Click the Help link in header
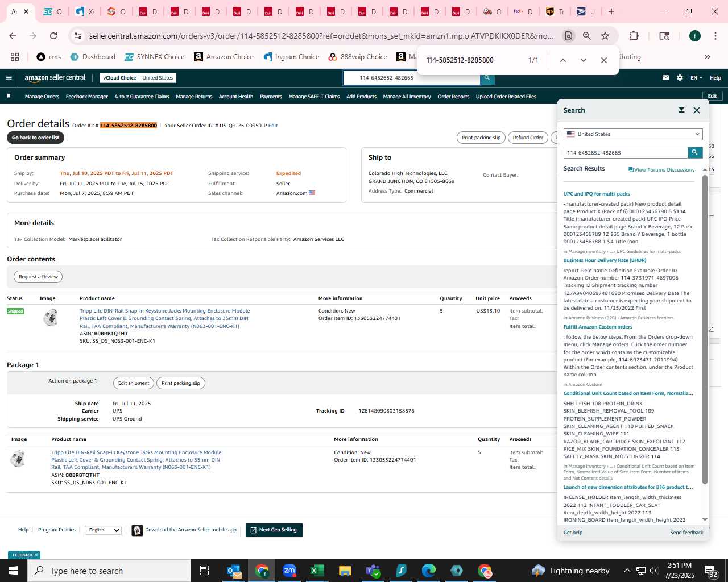 point(715,78)
